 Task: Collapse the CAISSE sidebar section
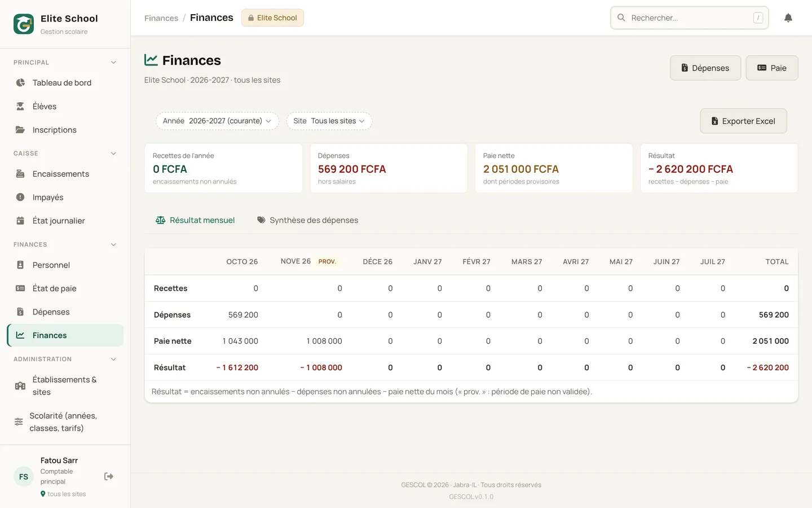[x=113, y=154]
